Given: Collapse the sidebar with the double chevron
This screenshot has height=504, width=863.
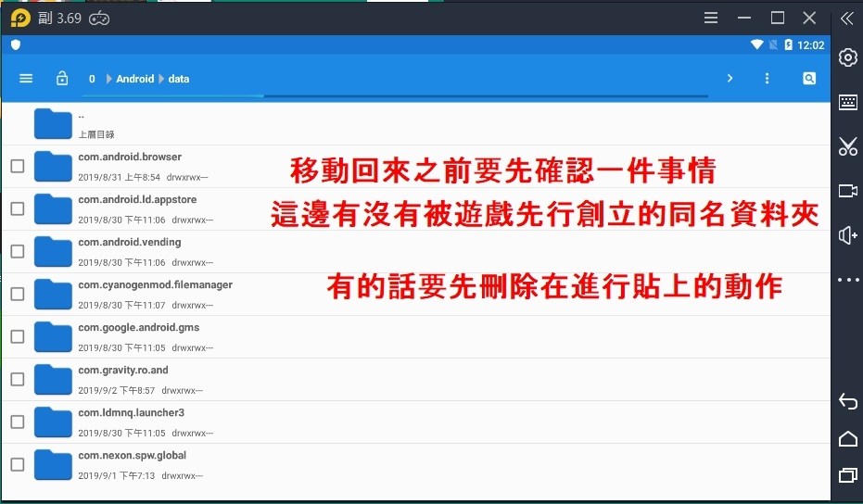Looking at the screenshot, I should 846,19.
